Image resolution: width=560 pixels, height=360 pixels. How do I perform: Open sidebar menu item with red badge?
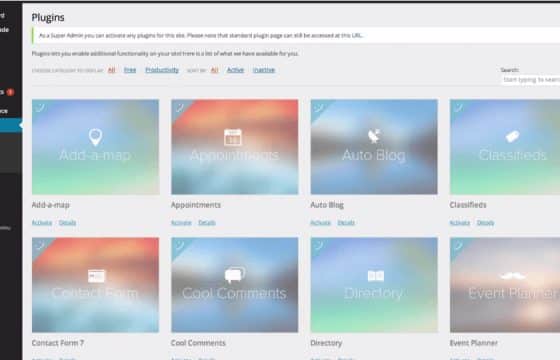(x=8, y=92)
